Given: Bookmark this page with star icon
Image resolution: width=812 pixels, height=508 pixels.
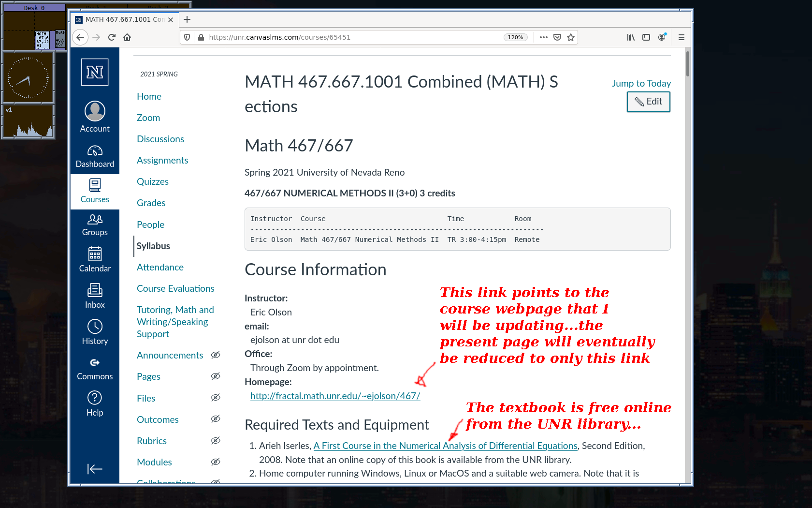Looking at the screenshot, I should pos(571,37).
